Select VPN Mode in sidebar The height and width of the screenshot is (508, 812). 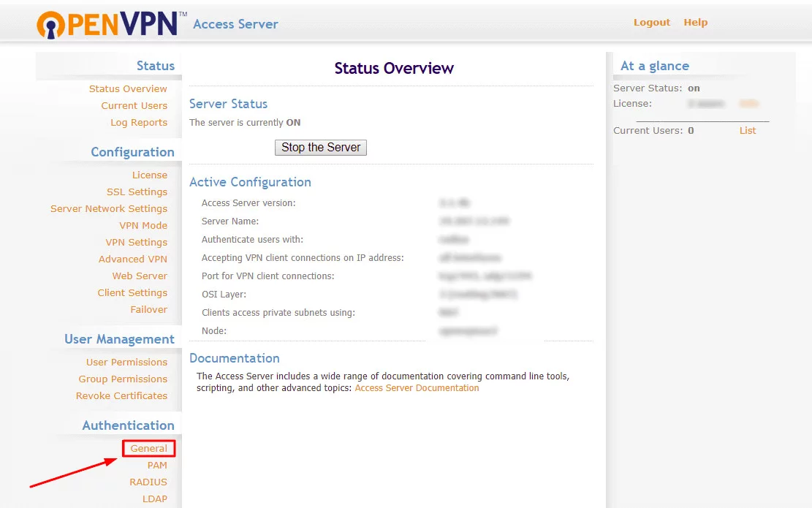point(143,226)
